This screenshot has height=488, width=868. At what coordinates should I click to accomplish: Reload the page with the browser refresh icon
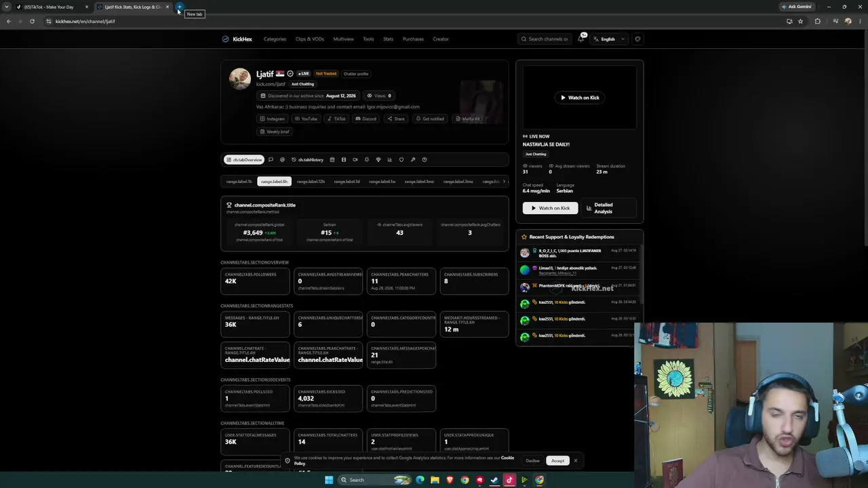[x=32, y=21]
